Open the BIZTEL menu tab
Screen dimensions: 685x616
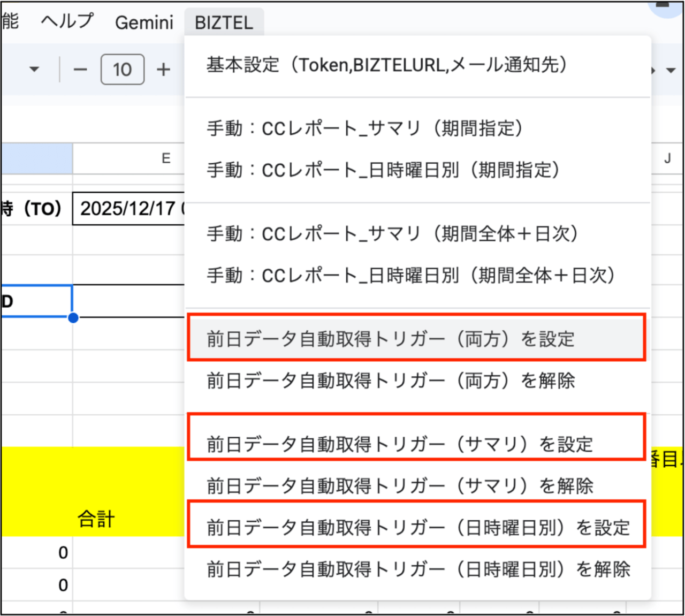point(224,22)
